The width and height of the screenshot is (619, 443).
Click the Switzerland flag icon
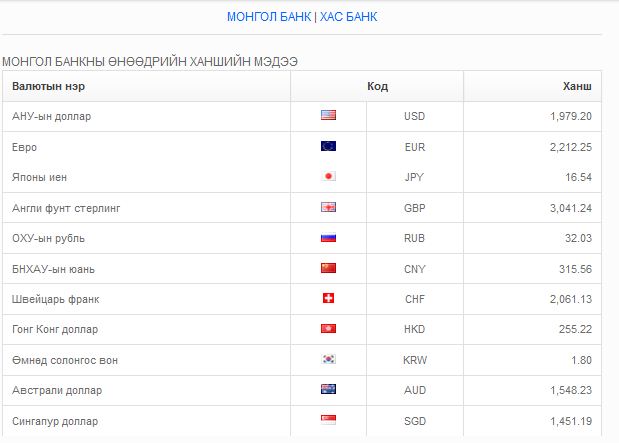click(328, 299)
